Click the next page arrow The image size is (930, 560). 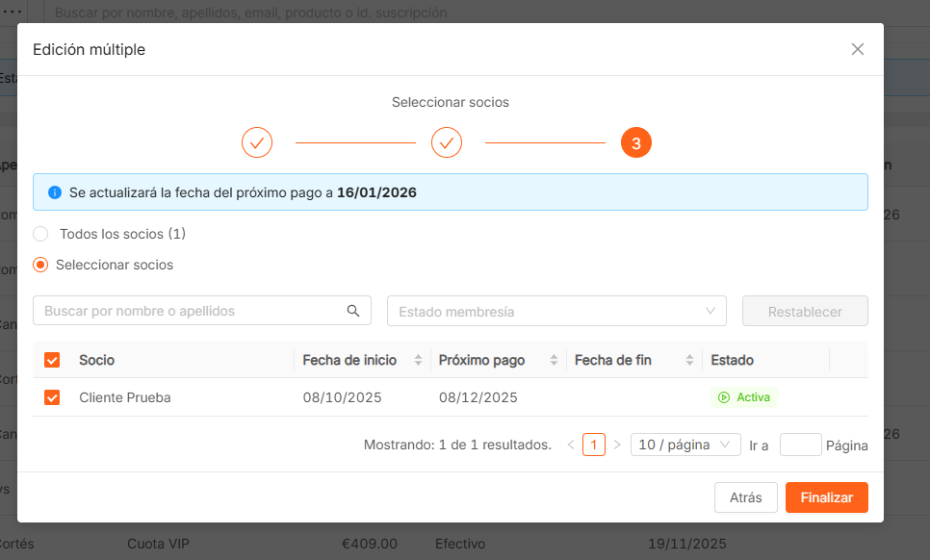(617, 445)
